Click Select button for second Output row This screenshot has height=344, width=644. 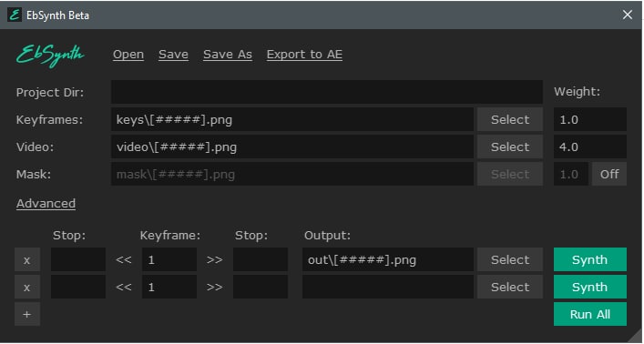point(510,287)
